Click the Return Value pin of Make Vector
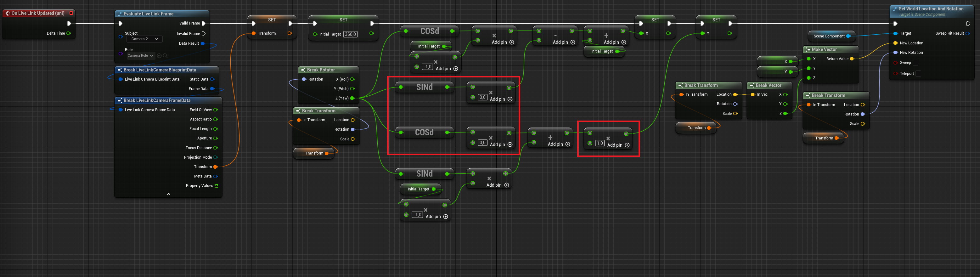 [x=852, y=59]
